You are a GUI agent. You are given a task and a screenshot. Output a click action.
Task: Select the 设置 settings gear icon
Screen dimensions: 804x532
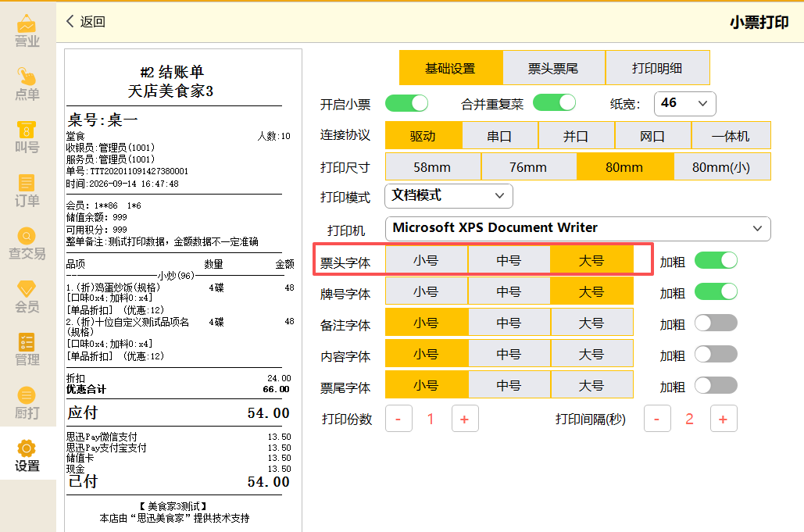pyautogui.click(x=27, y=448)
